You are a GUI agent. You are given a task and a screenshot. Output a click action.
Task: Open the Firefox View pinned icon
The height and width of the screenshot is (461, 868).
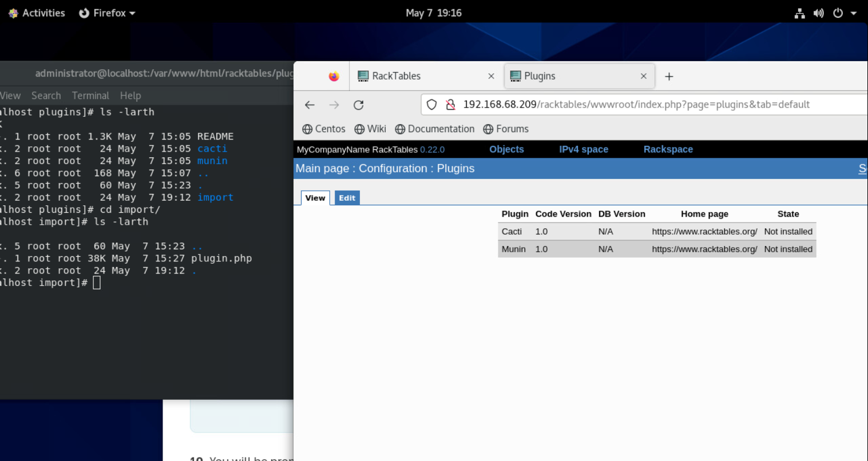334,76
